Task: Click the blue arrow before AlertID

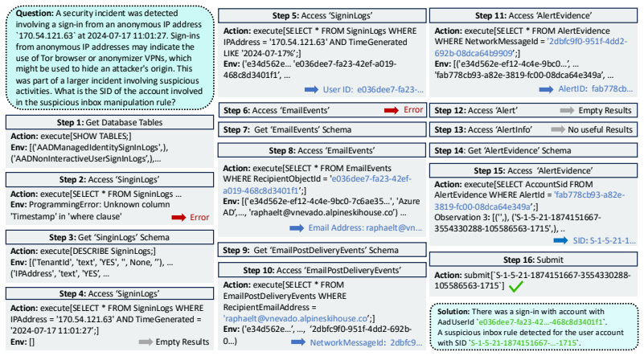Action: click(x=546, y=89)
